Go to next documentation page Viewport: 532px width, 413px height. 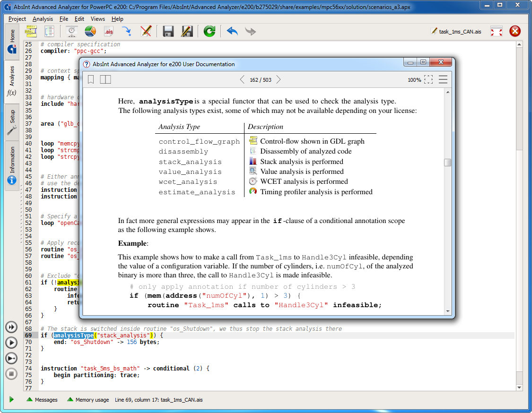279,80
